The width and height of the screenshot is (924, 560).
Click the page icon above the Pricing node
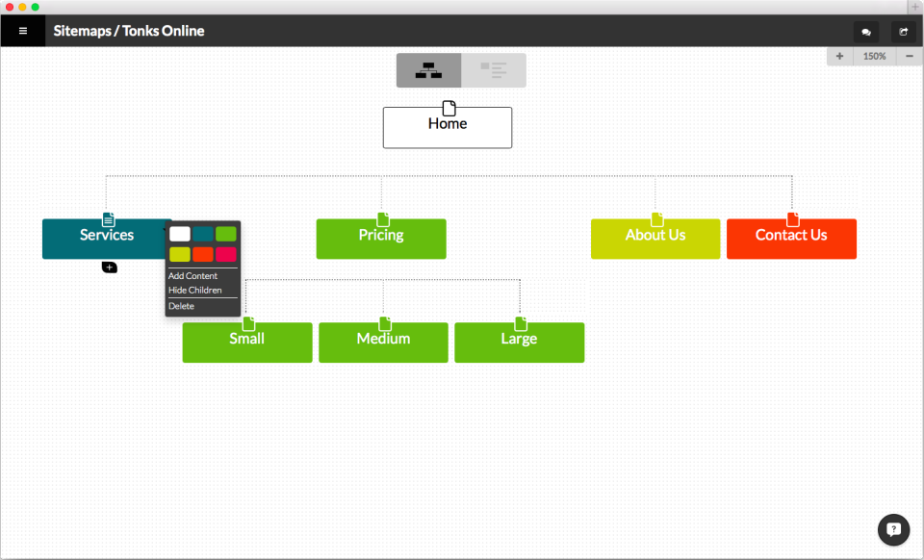pyautogui.click(x=383, y=219)
